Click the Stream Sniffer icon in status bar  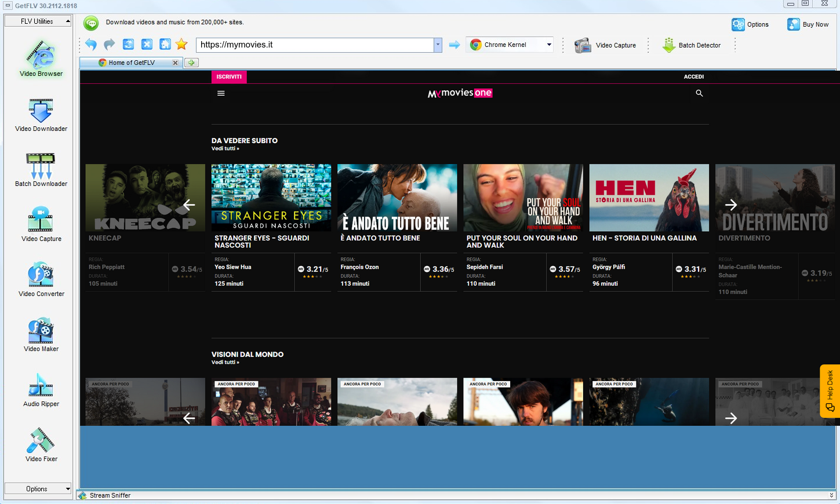click(83, 495)
